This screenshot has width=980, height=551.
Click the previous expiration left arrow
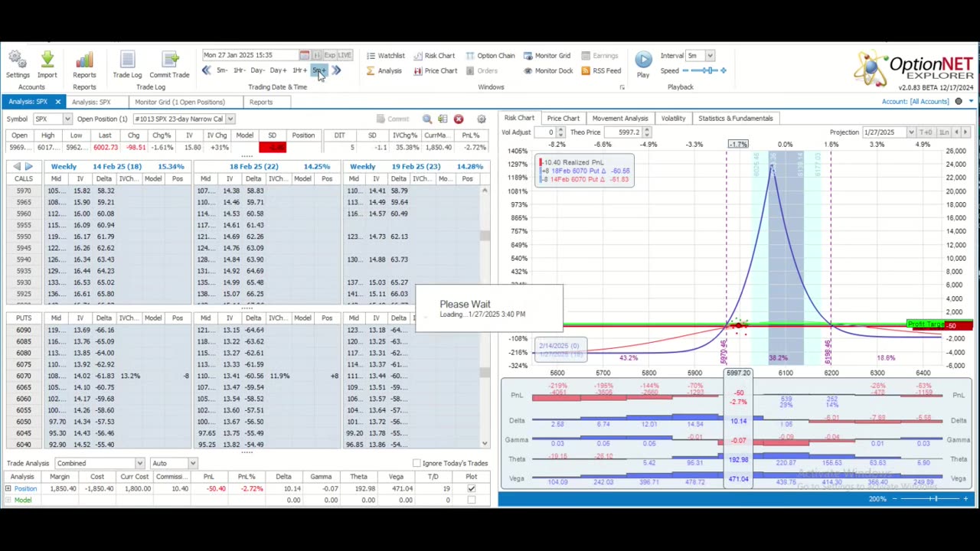coord(17,167)
